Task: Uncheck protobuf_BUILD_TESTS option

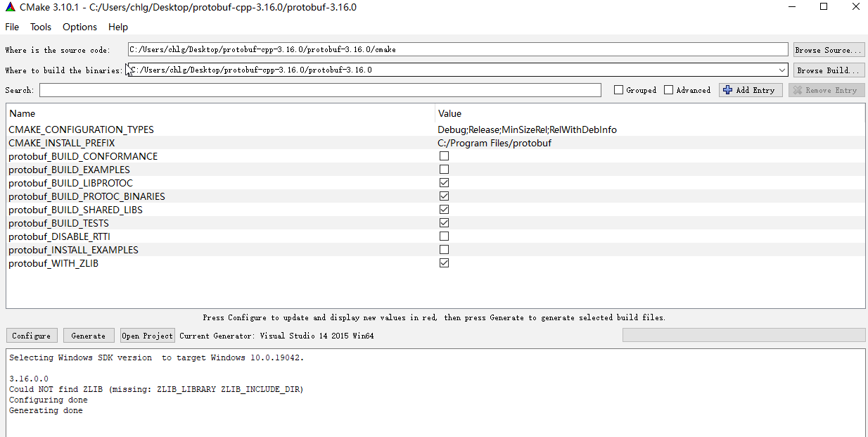Action: tap(444, 223)
